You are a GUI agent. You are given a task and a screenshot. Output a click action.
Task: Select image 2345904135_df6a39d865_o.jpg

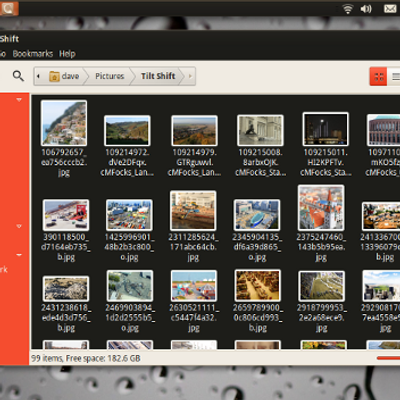[257, 215]
